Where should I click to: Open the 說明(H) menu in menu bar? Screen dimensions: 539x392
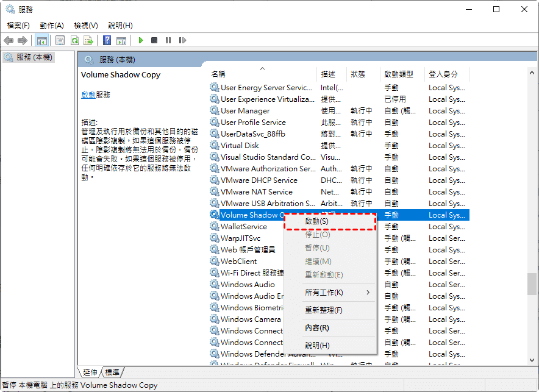120,26
